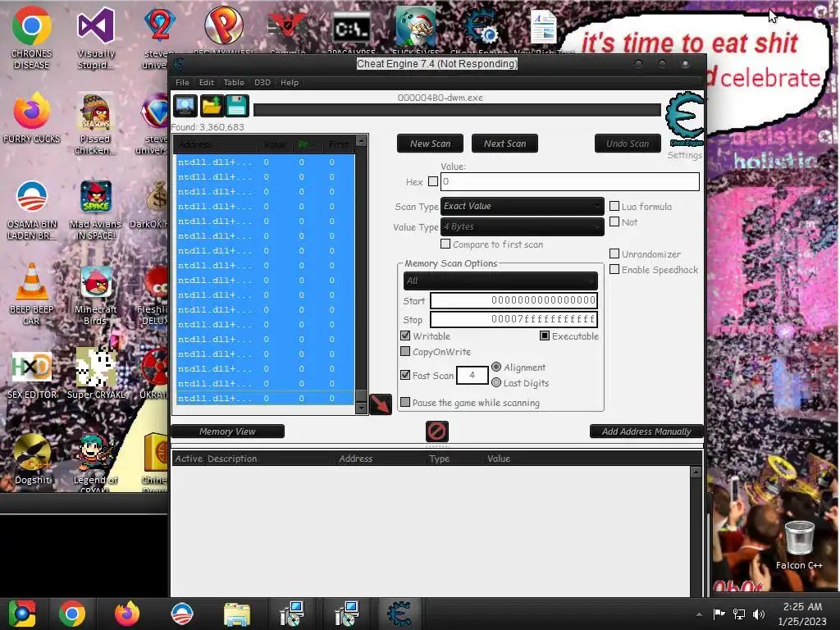
Task: Open the Table menu
Action: pos(234,83)
